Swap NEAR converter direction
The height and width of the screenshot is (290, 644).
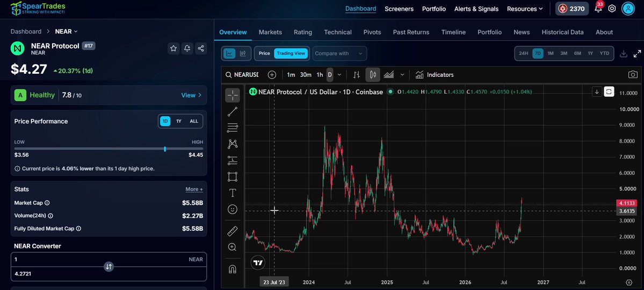[108, 266]
